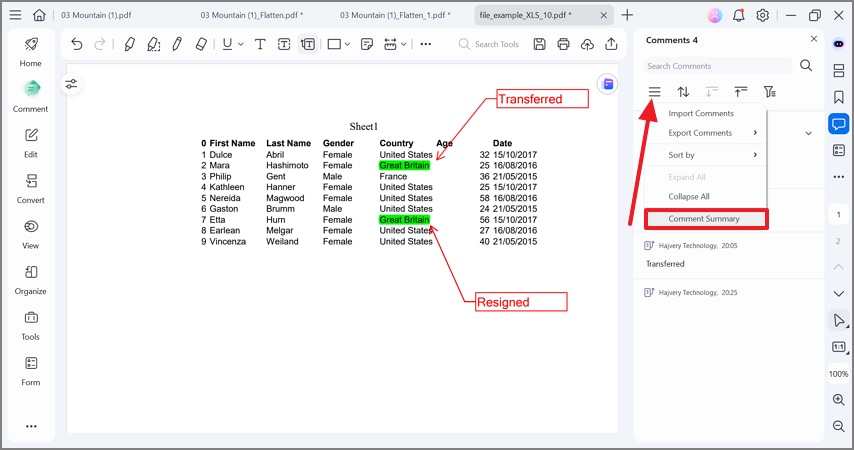Collapse comment group chevron
The height and width of the screenshot is (450, 854).
[809, 133]
